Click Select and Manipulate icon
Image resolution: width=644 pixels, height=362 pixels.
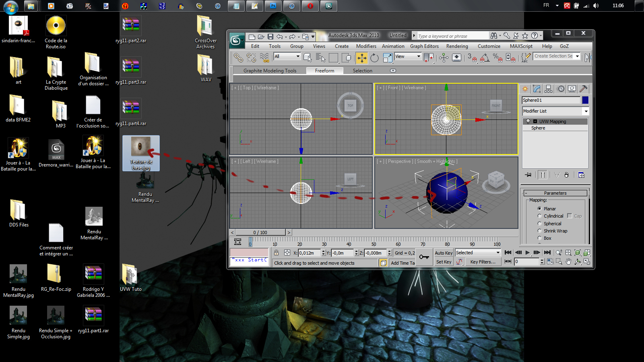pos(444,58)
